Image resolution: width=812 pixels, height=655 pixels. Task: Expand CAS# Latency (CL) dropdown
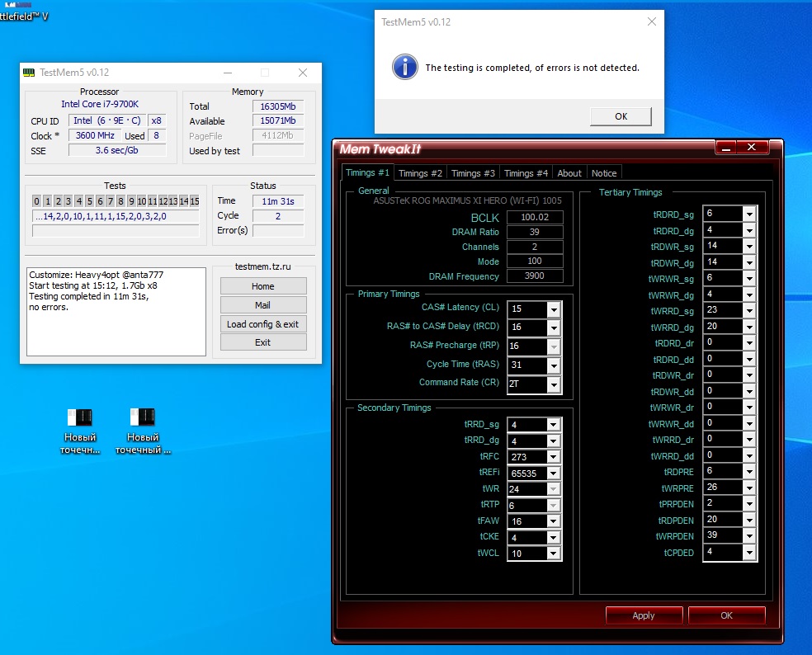[554, 309]
